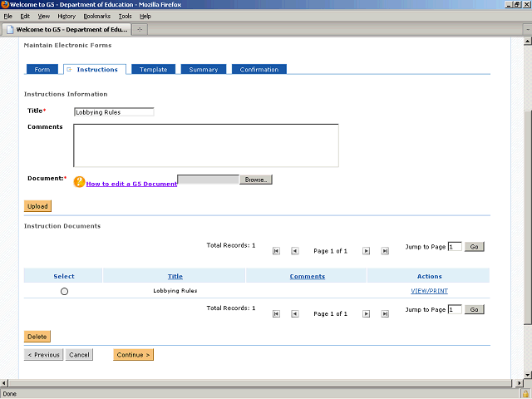
Task: Open the File menu
Action: point(7,17)
